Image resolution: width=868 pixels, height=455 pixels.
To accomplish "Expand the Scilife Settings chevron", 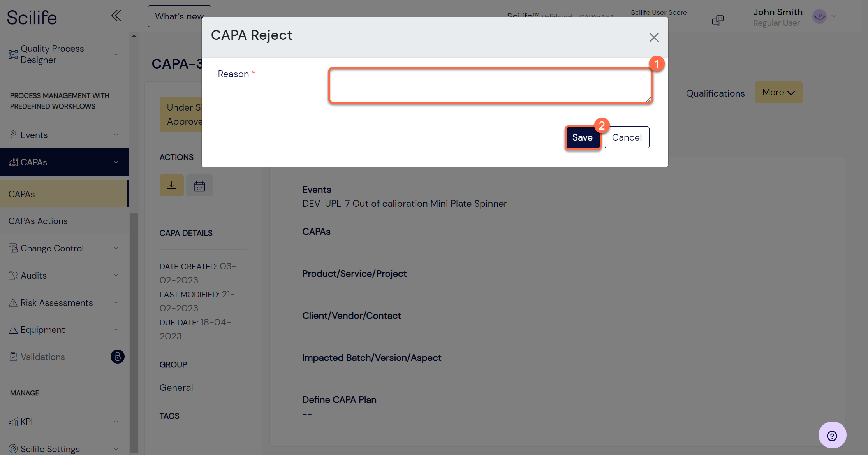I will [116, 449].
